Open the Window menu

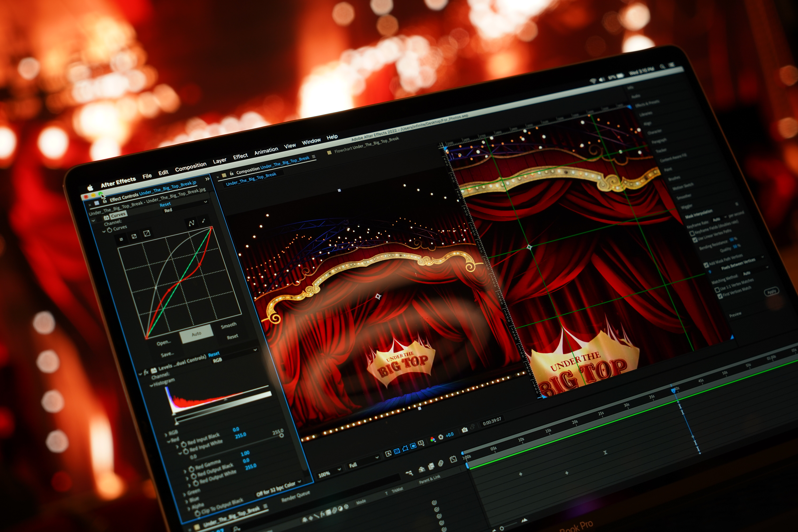click(311, 141)
